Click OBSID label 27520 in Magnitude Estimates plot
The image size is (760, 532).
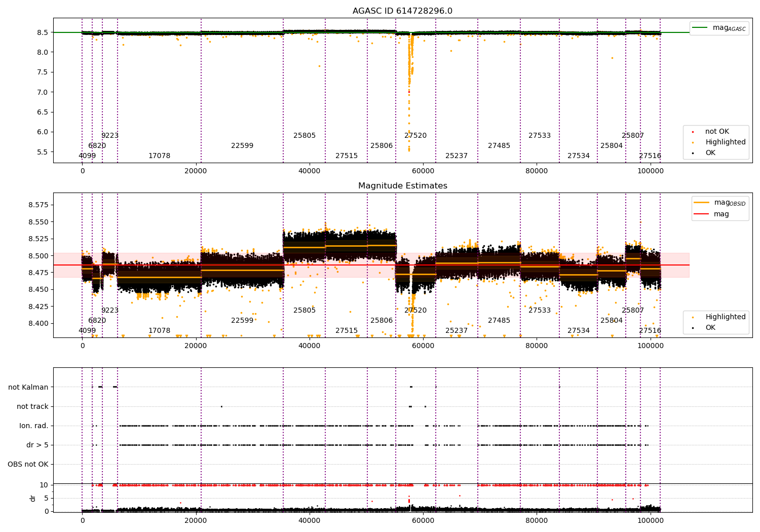415,311
